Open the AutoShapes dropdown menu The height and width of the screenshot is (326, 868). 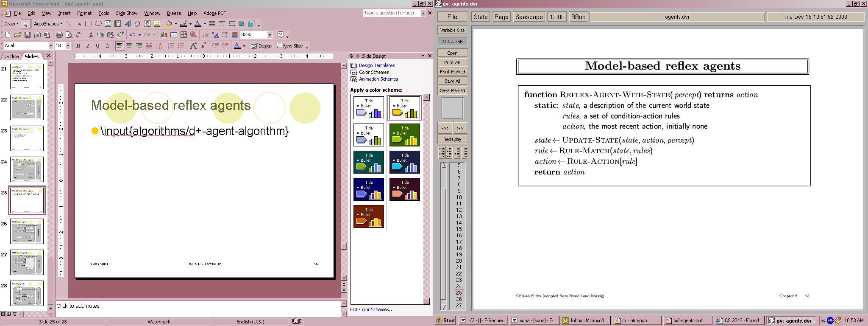coord(48,24)
